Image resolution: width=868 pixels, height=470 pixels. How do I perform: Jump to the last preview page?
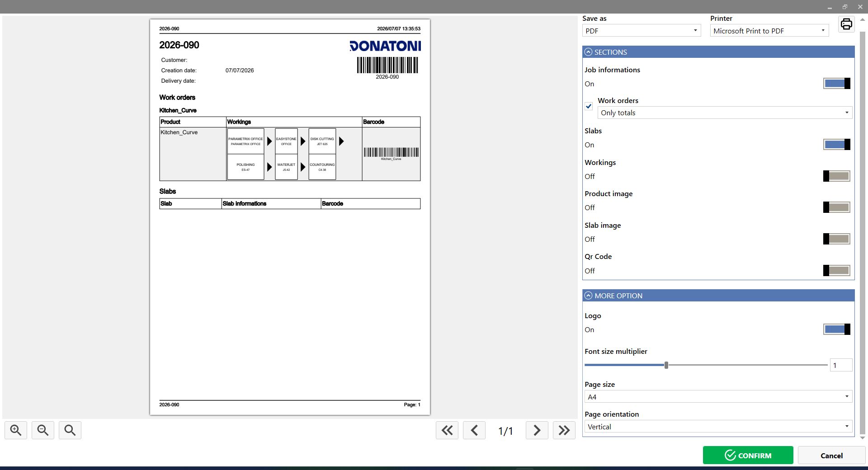(x=564, y=430)
